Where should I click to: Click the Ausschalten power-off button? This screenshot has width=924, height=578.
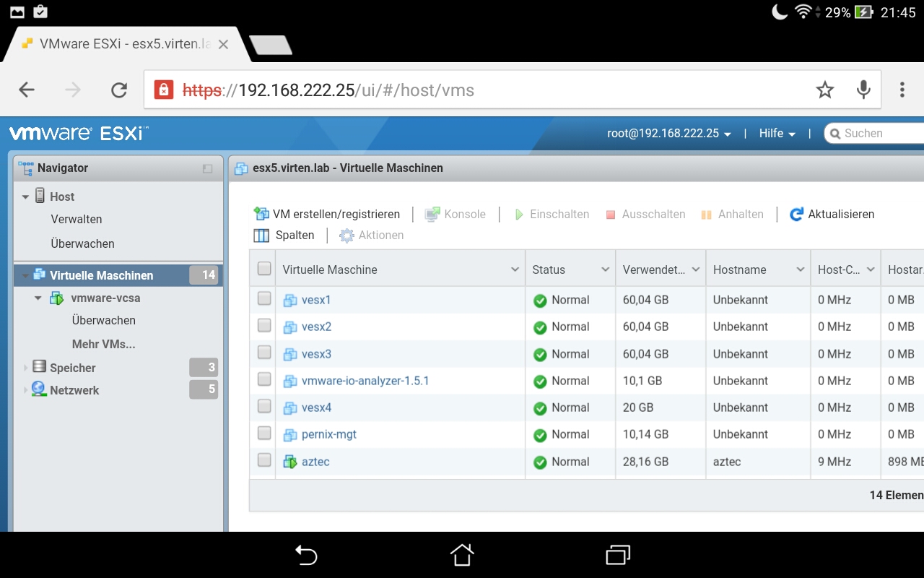click(645, 214)
